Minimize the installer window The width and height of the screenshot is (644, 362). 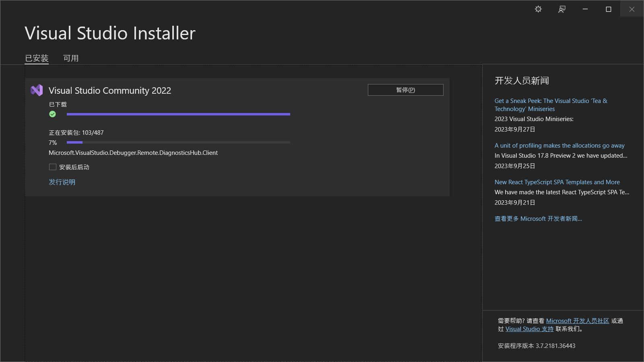coord(585,9)
